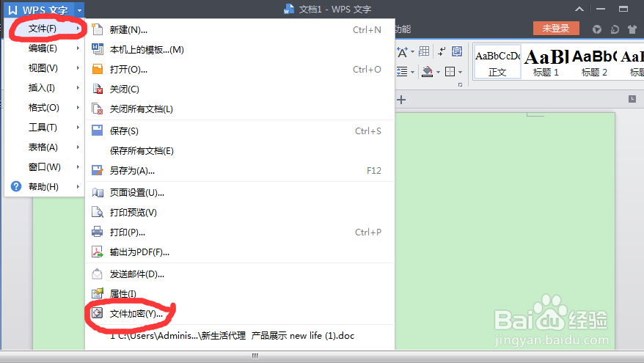
Task: Open recent file 新生活代理 产品展示 new life (1).doc
Action: pyautogui.click(x=240, y=335)
